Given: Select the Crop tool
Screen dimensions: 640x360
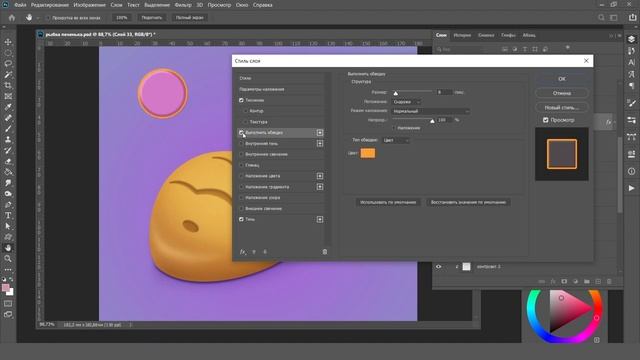Looking at the screenshot, I should (x=8, y=85).
